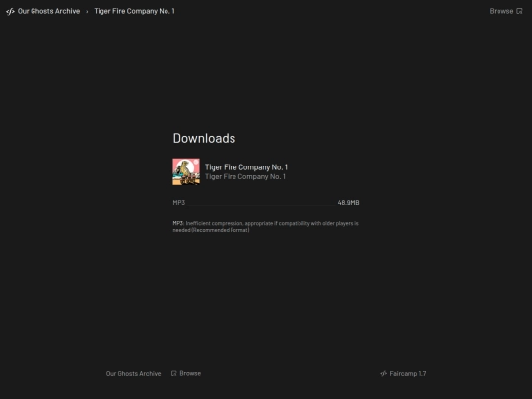Image resolution: width=532 pixels, height=399 pixels.
Task: Open the Tiger Fire Company album cover thumbnail
Action: 186,171
